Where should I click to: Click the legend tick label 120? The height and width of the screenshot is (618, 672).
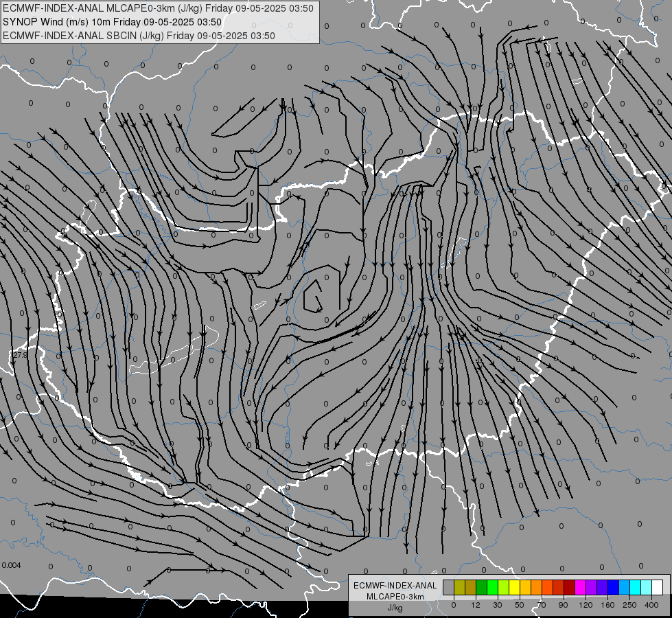click(586, 605)
